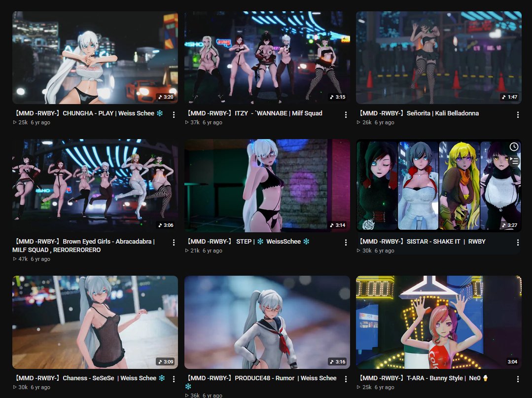532x398 pixels.
Task: Click the 3:16 duration badge
Action: [338, 362]
